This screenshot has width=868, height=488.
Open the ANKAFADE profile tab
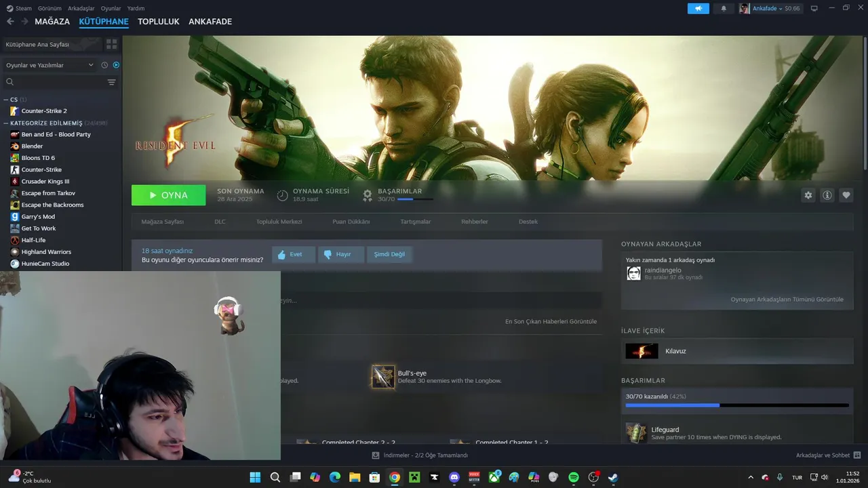coord(210,22)
